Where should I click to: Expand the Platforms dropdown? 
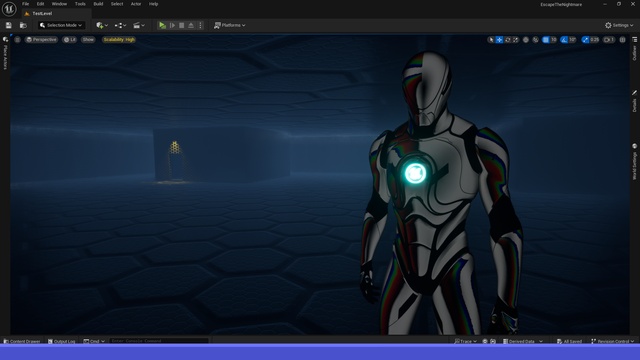point(230,25)
